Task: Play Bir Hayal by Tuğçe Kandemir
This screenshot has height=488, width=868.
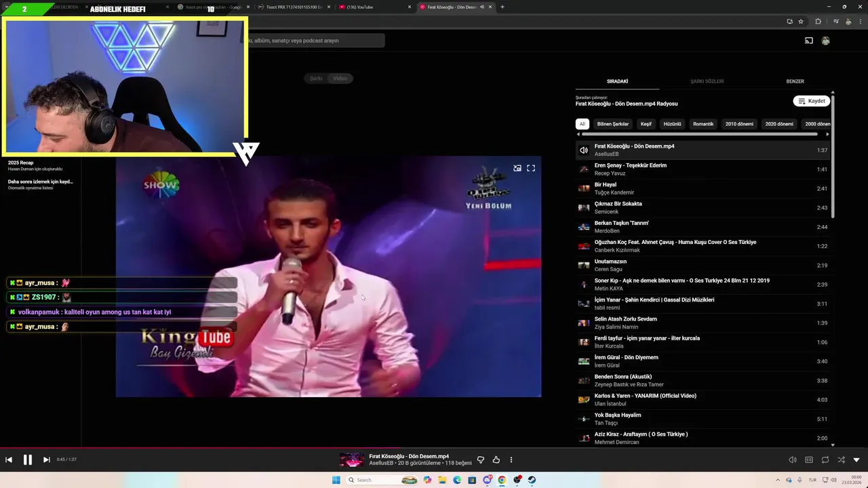Action: pos(702,188)
